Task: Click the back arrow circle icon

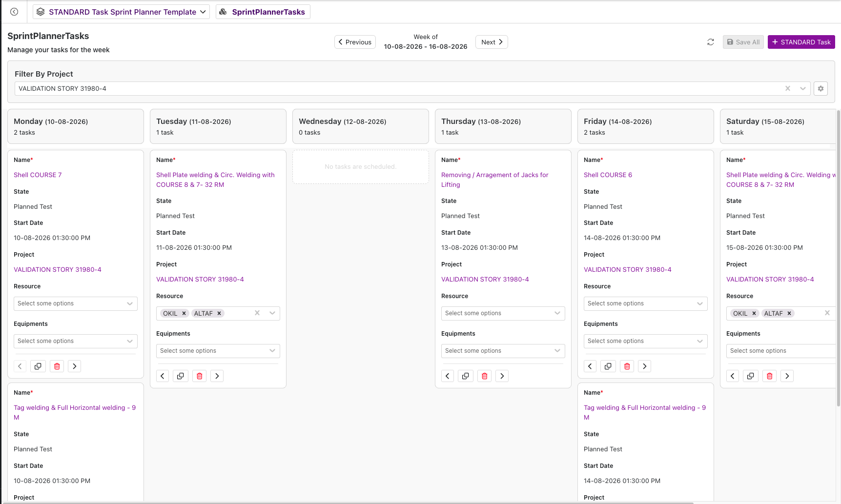Action: point(14,12)
